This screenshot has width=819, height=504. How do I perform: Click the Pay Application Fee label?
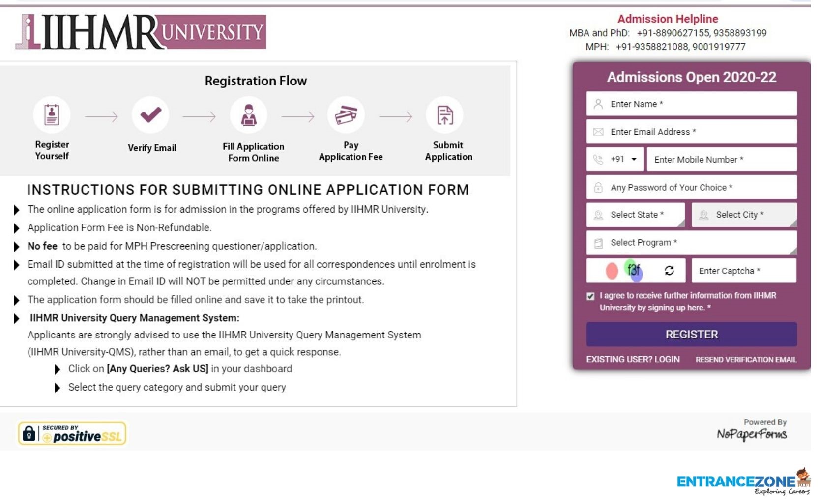[x=351, y=151]
